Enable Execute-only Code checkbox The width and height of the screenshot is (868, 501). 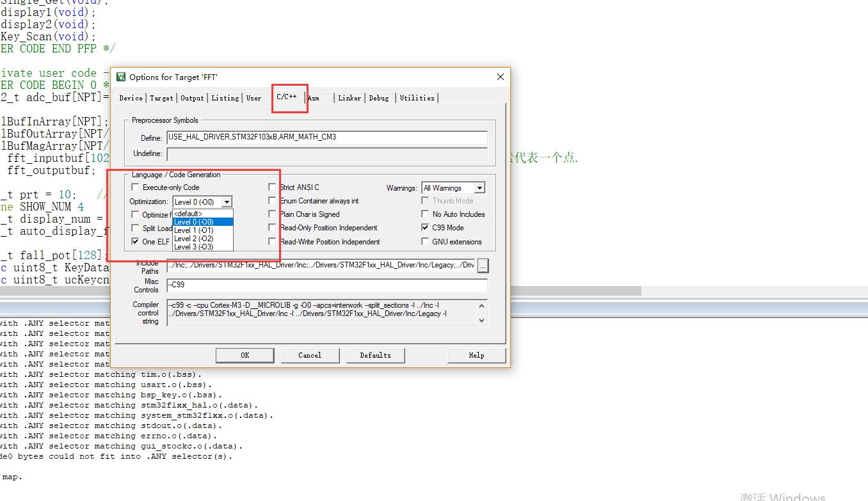coord(135,187)
